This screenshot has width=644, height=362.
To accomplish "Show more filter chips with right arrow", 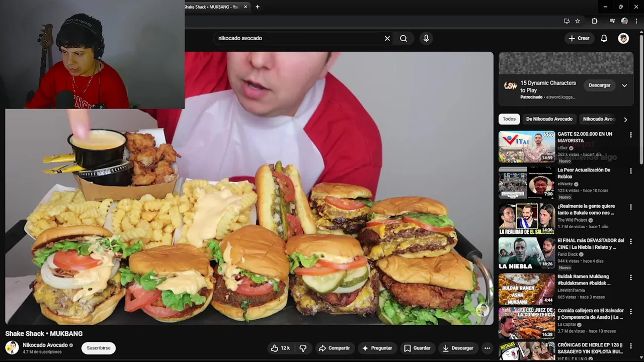I will (x=625, y=120).
